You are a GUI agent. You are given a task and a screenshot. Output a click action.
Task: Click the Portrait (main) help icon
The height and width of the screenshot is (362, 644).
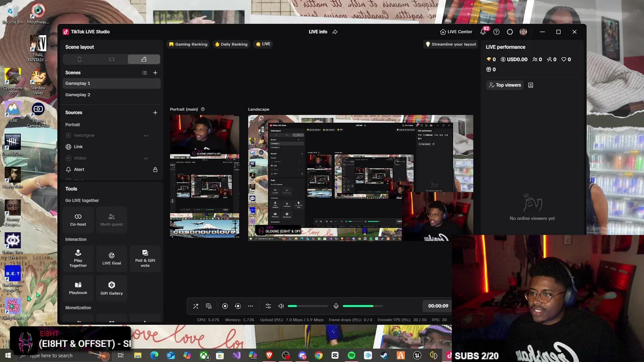coord(203,109)
